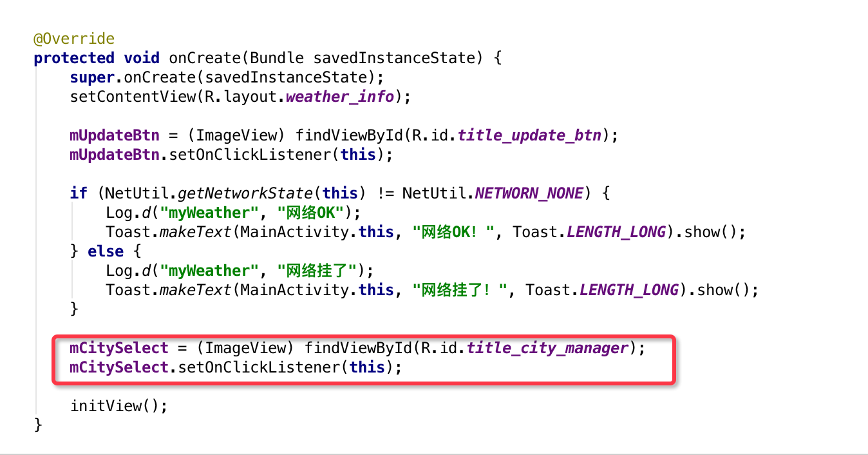Image resolution: width=868 pixels, height=455 pixels.
Task: Click the "网络挂了" string in Log.d
Action: pos(321,271)
